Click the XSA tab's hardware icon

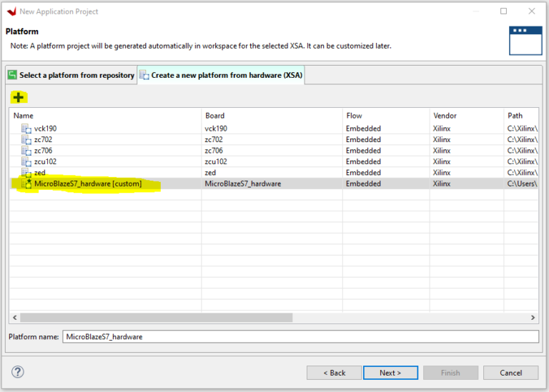[144, 75]
